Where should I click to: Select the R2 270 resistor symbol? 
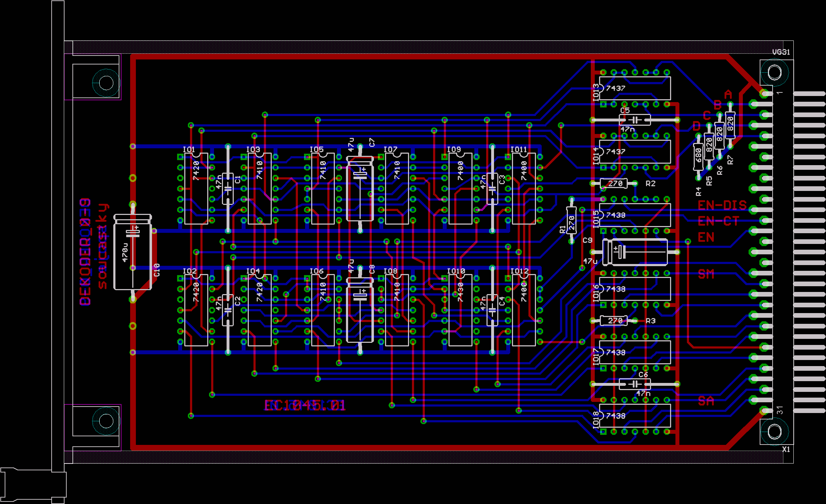click(613, 183)
